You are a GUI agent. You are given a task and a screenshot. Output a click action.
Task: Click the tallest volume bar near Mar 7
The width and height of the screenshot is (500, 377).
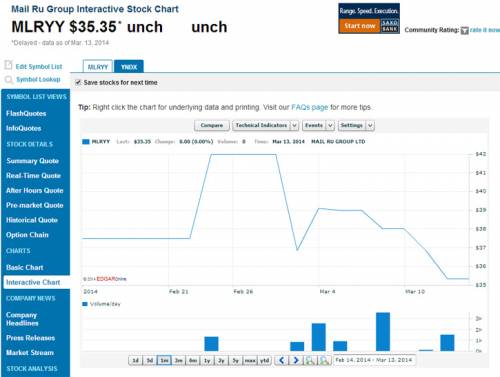point(383,332)
